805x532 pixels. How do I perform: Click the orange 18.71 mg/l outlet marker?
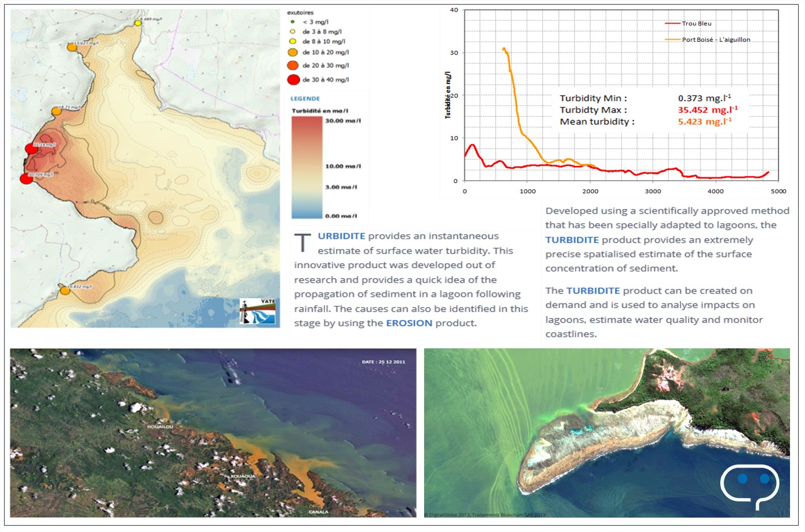click(x=56, y=111)
